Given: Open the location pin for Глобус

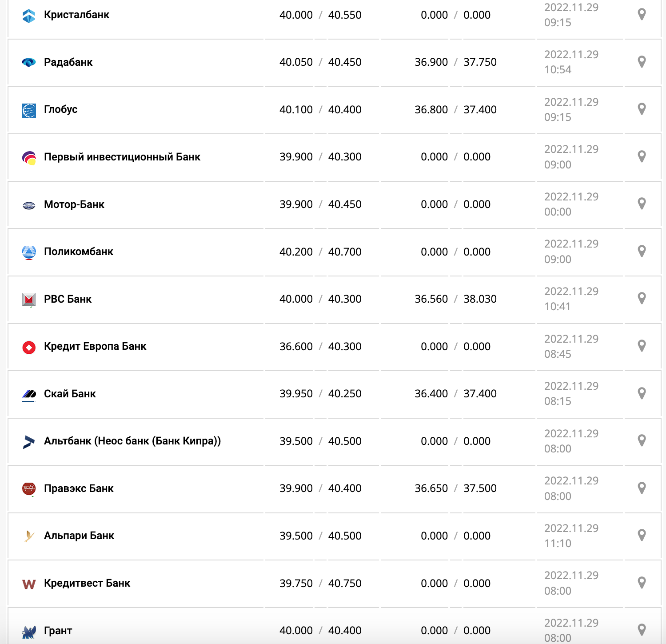Looking at the screenshot, I should 642,109.
